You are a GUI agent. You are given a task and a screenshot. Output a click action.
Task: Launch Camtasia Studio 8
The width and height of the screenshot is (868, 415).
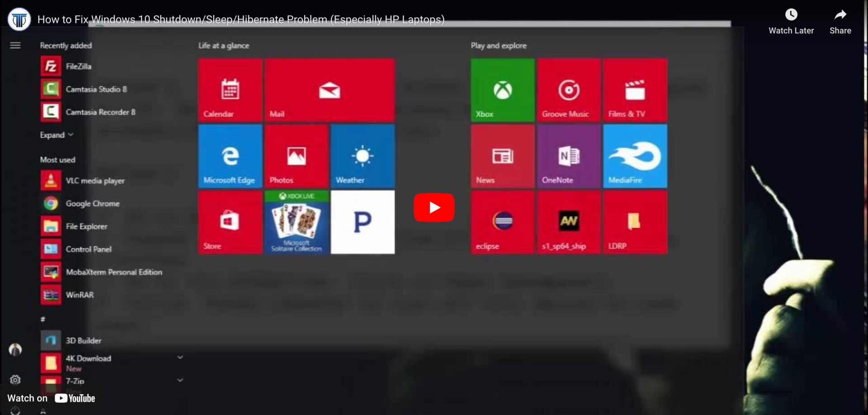tap(96, 89)
